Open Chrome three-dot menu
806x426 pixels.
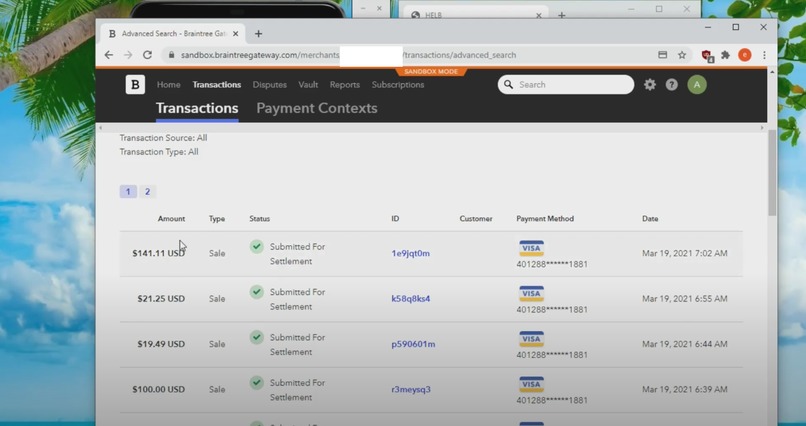tap(764, 55)
